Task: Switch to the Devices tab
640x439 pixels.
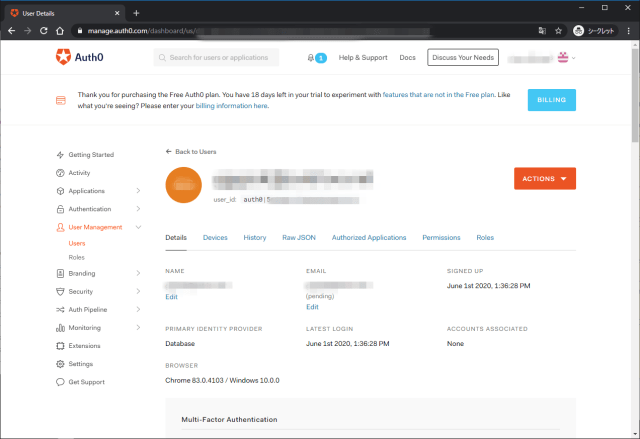Action: pyautogui.click(x=215, y=237)
